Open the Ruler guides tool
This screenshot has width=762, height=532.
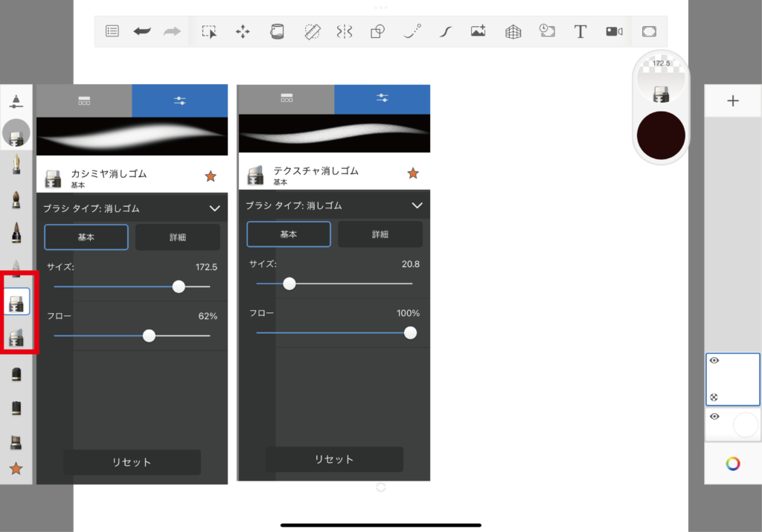point(312,31)
